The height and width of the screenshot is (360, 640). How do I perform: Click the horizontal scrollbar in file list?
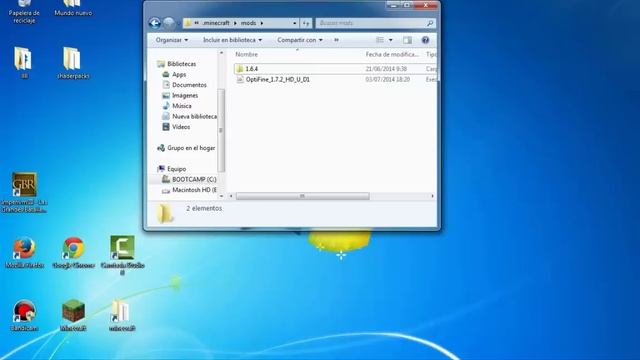coord(302,196)
